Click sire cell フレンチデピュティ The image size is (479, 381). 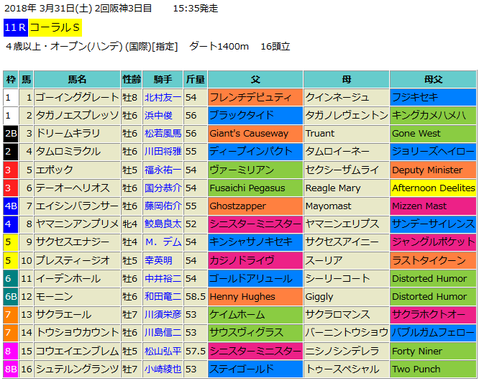pyautogui.click(x=255, y=97)
